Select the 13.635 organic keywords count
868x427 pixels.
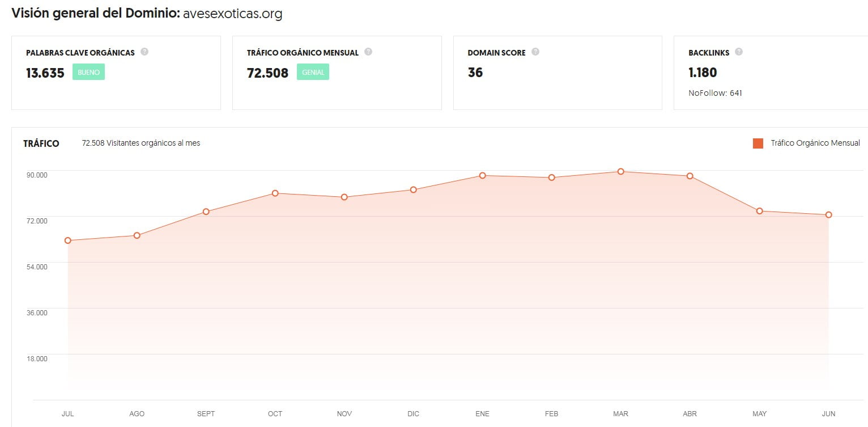click(x=45, y=73)
